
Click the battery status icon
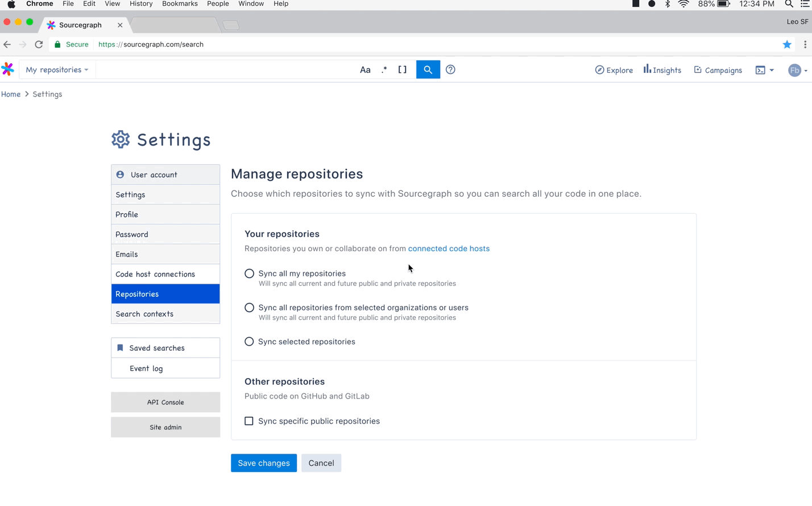point(723,4)
